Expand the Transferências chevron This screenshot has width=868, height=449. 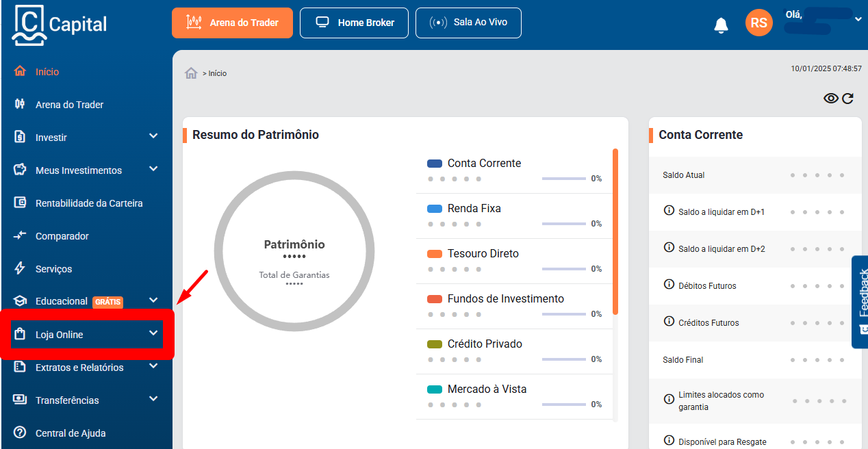pos(153,399)
